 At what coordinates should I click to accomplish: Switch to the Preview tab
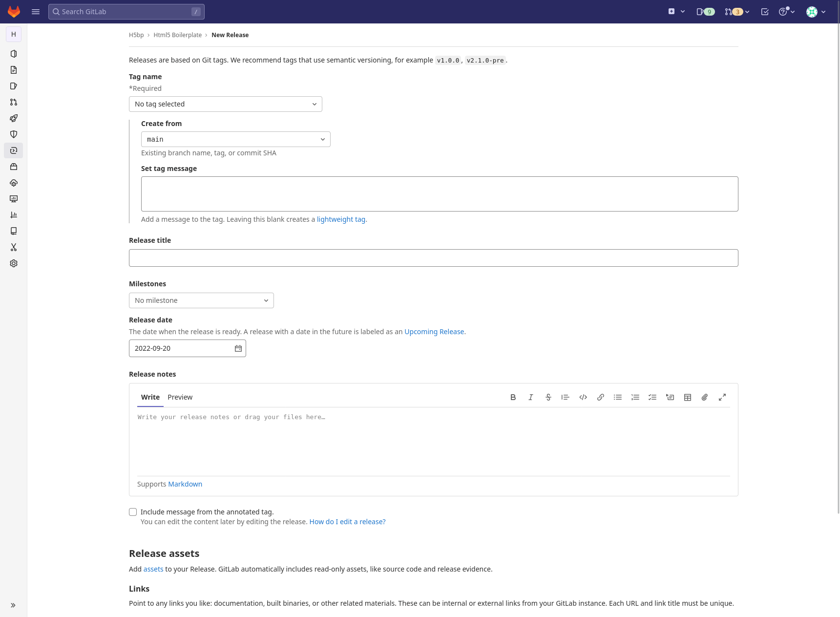point(180,397)
